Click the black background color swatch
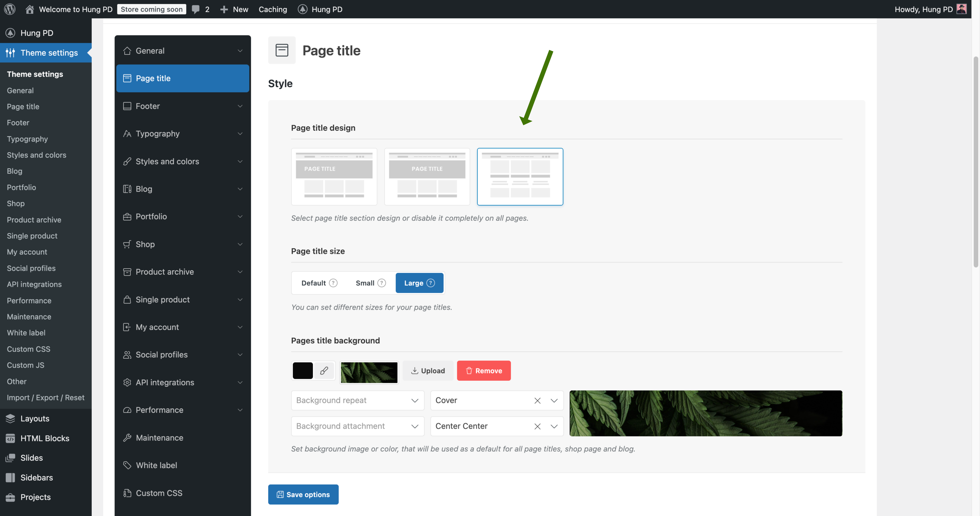This screenshot has width=980, height=516. (303, 371)
